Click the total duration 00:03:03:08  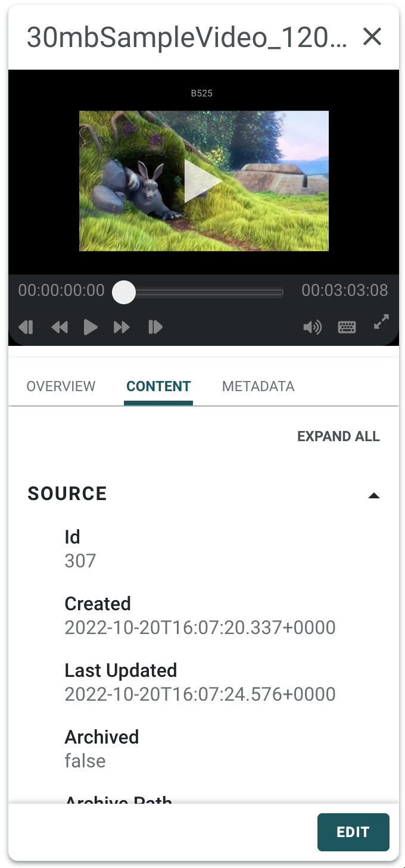(x=344, y=291)
